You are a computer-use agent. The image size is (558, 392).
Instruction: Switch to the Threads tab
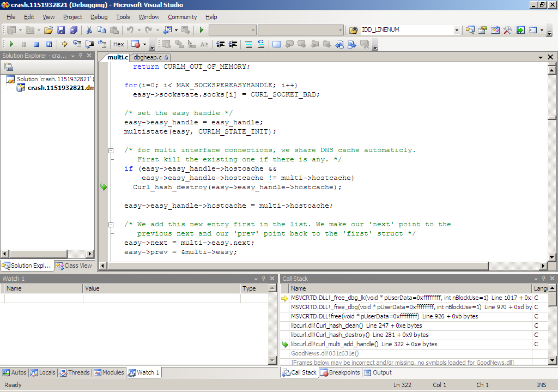click(x=75, y=372)
